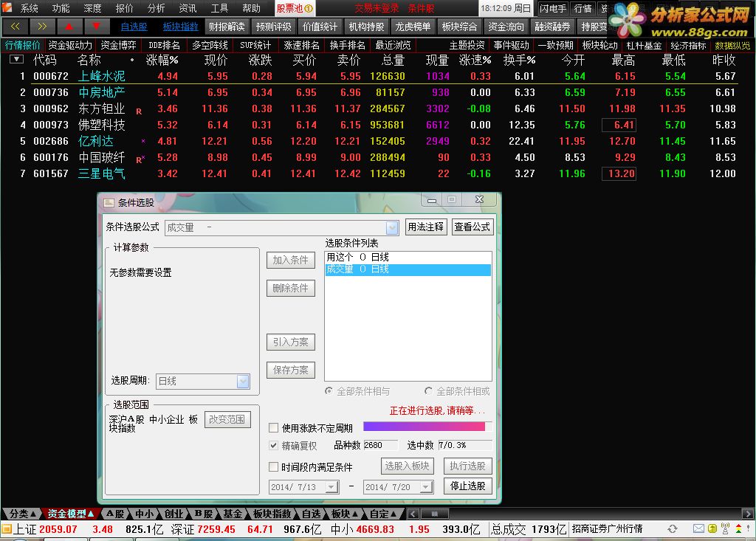Open the 条件选股公式 dropdown
Viewport: 756px width, 541px height.
coord(392,227)
